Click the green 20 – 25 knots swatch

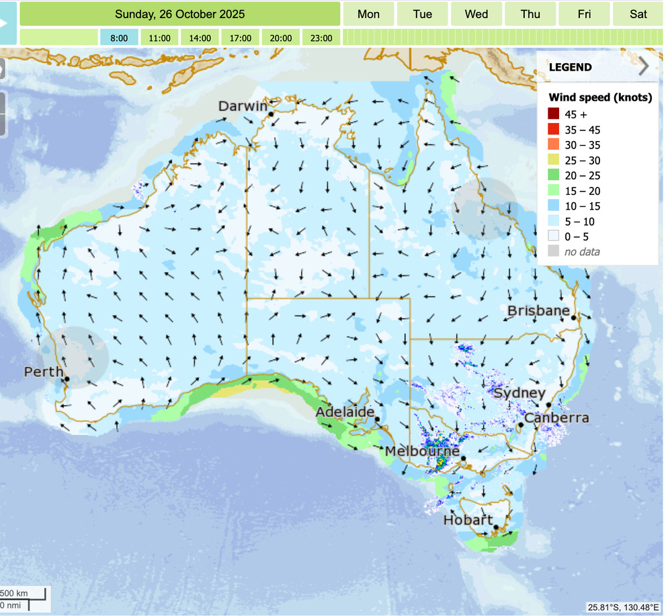click(x=554, y=175)
